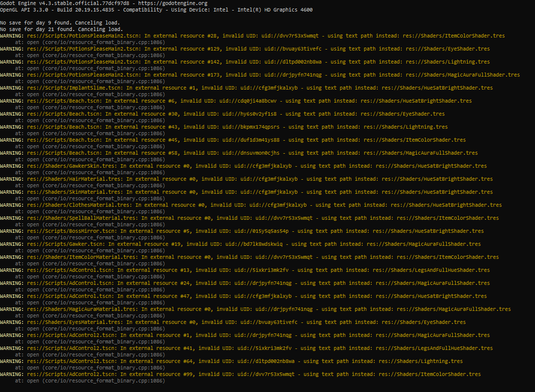
Task: Click the OpenGL API 3.3.0 build line
Action: [x=156, y=10]
